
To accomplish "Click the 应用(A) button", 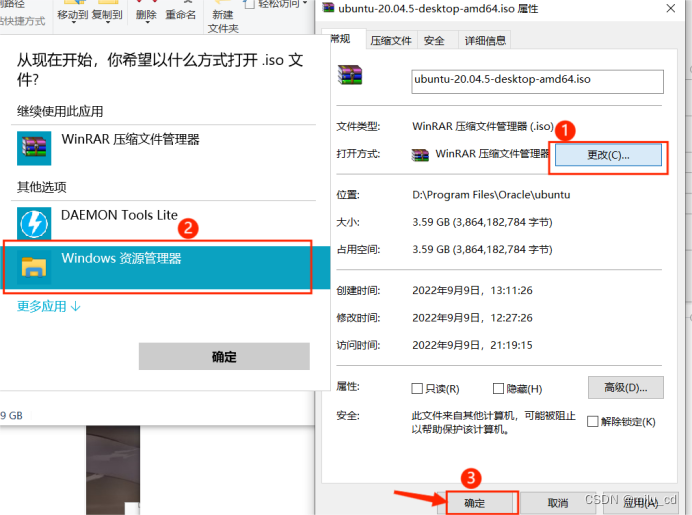I will click(x=640, y=503).
